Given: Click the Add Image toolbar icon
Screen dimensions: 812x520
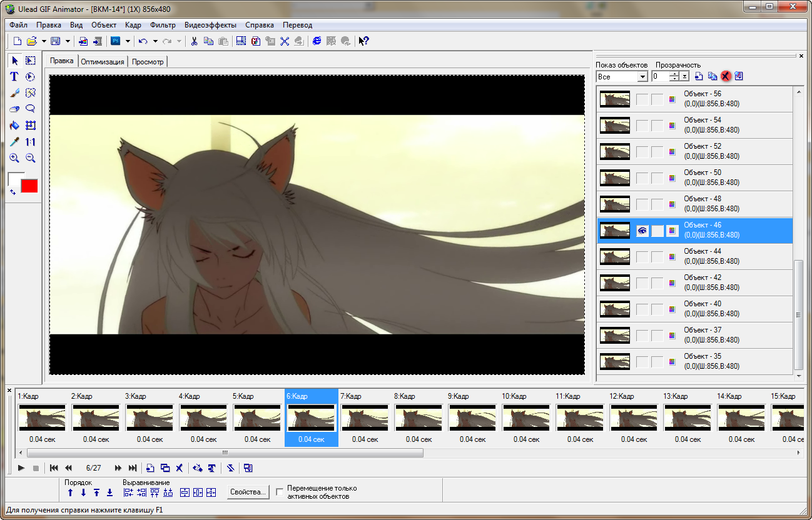Looking at the screenshot, I should pyautogui.click(x=83, y=41).
